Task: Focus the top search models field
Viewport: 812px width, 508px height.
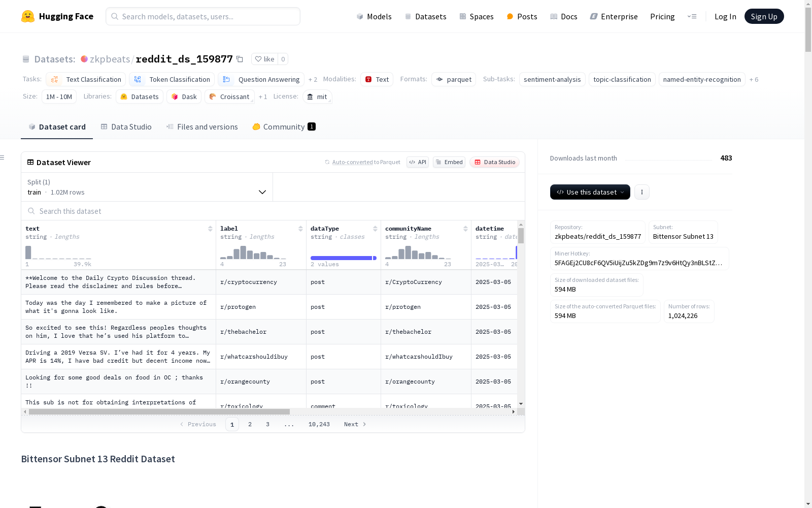Action: (203, 16)
